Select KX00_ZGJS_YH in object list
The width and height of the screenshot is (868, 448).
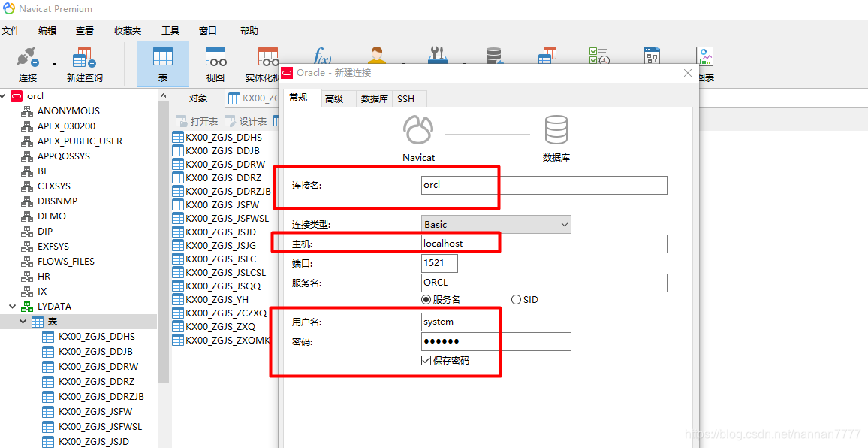point(217,299)
